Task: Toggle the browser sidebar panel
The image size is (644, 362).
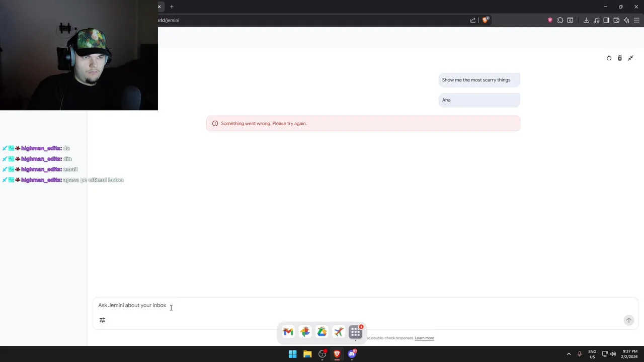Action: coord(606,20)
